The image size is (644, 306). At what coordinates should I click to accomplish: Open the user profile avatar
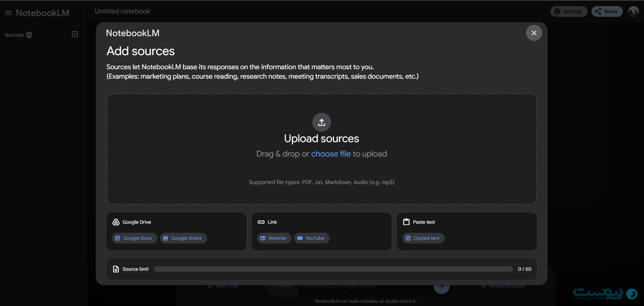[633, 11]
